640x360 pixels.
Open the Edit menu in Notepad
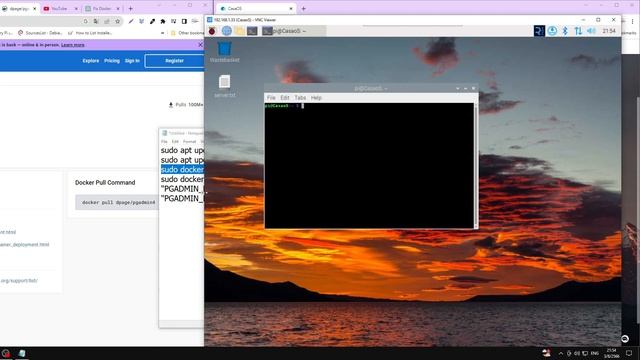[175, 142]
